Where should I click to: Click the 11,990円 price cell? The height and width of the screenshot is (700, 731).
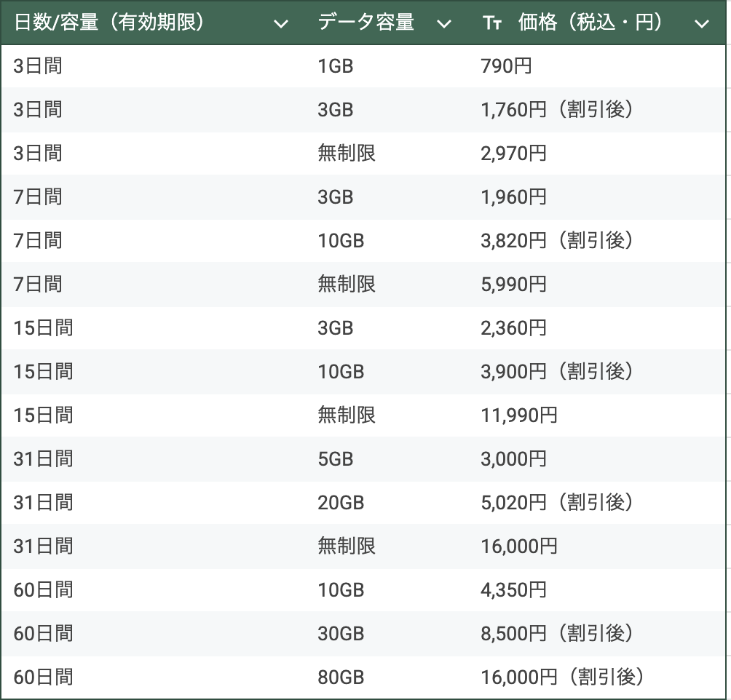click(x=518, y=415)
